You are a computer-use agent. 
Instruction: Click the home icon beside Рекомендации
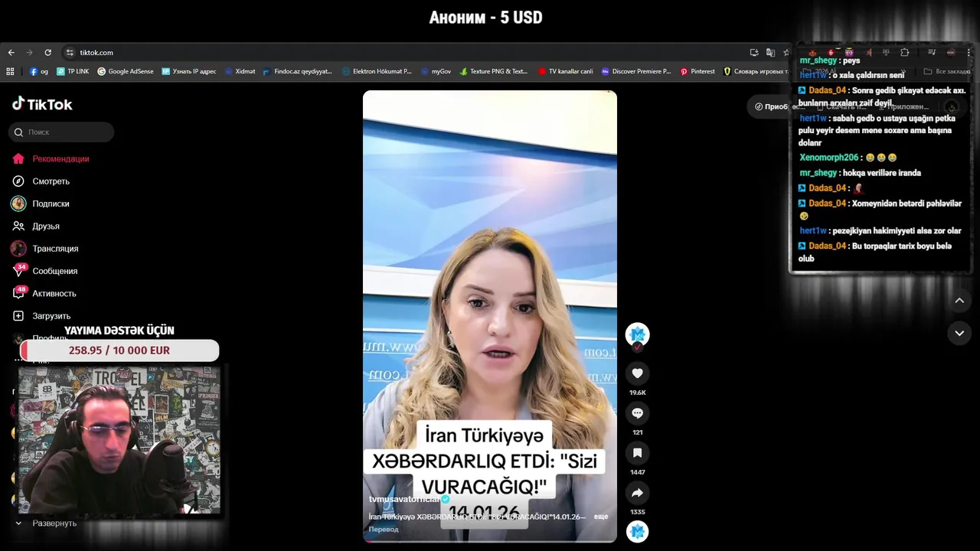pyautogui.click(x=18, y=159)
